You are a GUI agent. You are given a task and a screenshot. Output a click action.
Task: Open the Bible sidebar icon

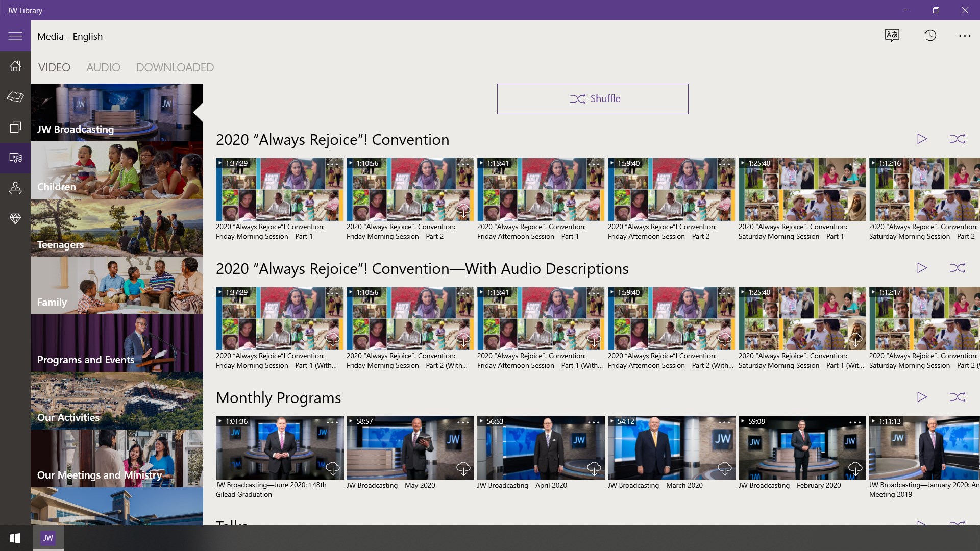[x=15, y=96]
